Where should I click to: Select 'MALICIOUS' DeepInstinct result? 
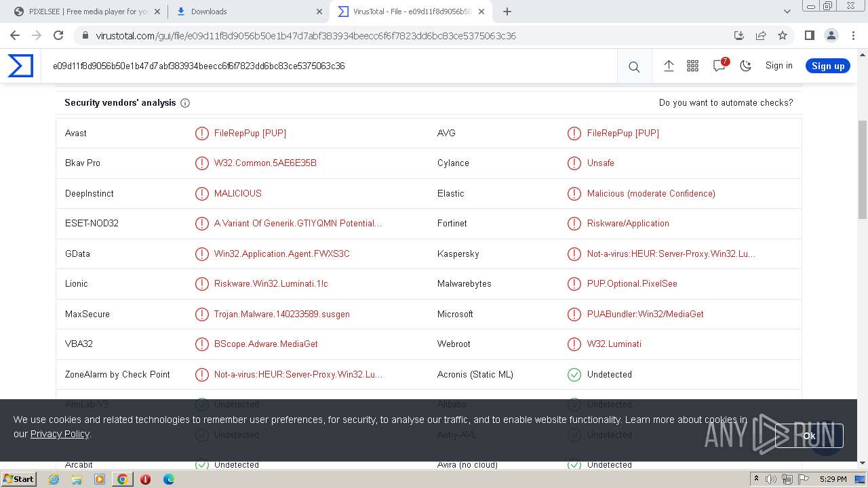tap(238, 194)
